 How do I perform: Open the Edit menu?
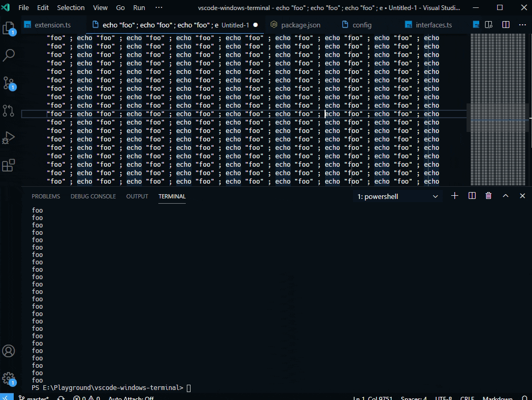43,7
